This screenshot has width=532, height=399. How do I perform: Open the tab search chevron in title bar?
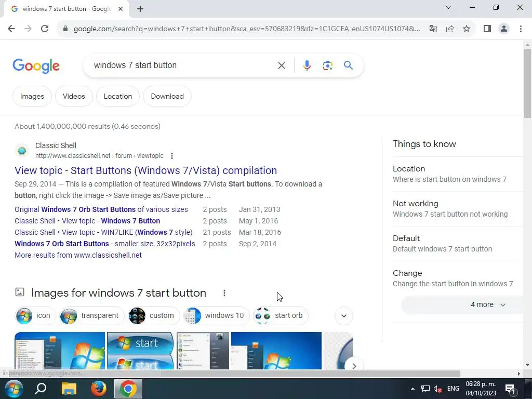coord(448,7)
